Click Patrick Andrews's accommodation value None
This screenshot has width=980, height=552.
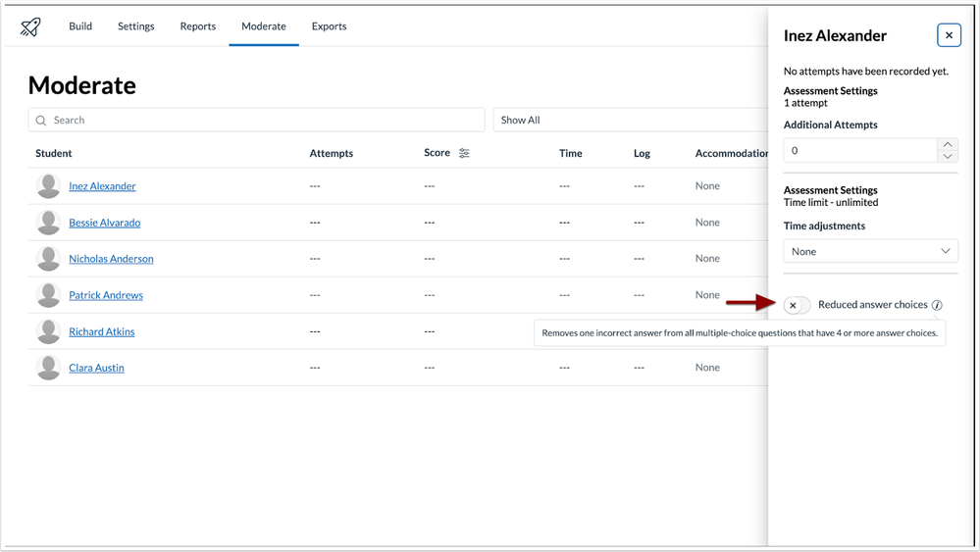point(707,294)
